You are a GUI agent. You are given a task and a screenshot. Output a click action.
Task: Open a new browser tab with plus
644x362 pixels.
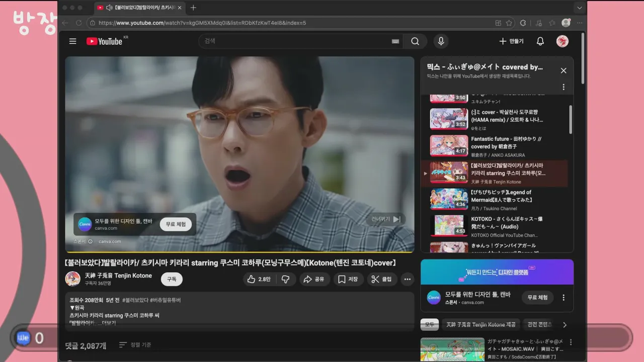click(193, 8)
